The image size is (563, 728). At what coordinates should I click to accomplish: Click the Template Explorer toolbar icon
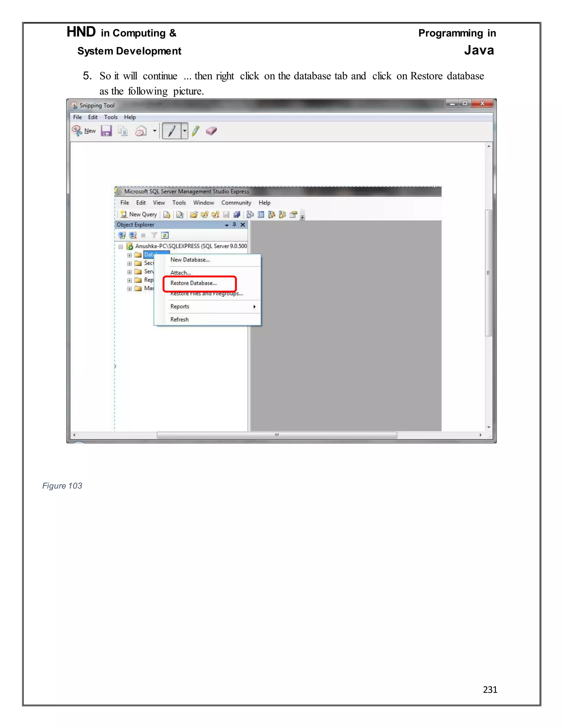coord(283,215)
